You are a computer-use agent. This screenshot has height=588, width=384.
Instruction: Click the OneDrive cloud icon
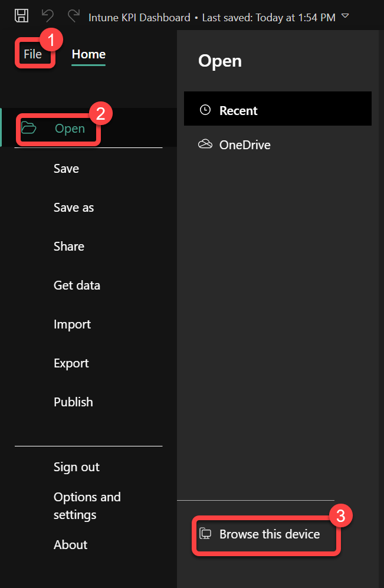pos(205,144)
